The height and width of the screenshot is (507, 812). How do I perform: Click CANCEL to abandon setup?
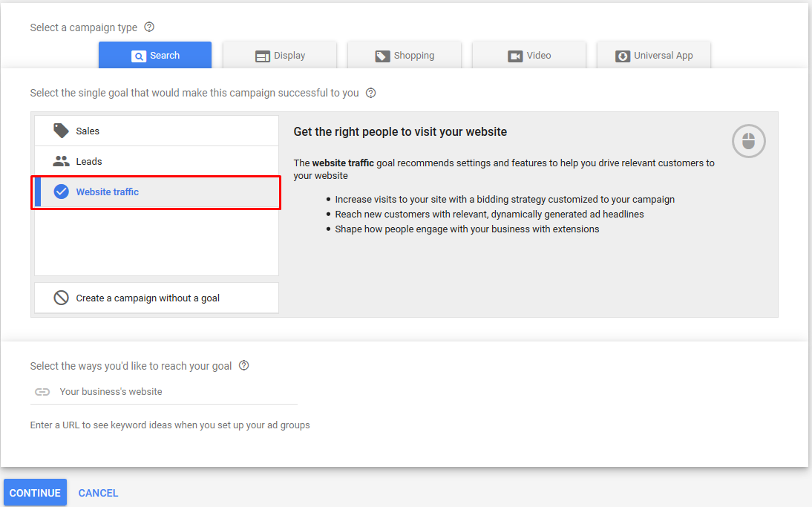tap(98, 492)
